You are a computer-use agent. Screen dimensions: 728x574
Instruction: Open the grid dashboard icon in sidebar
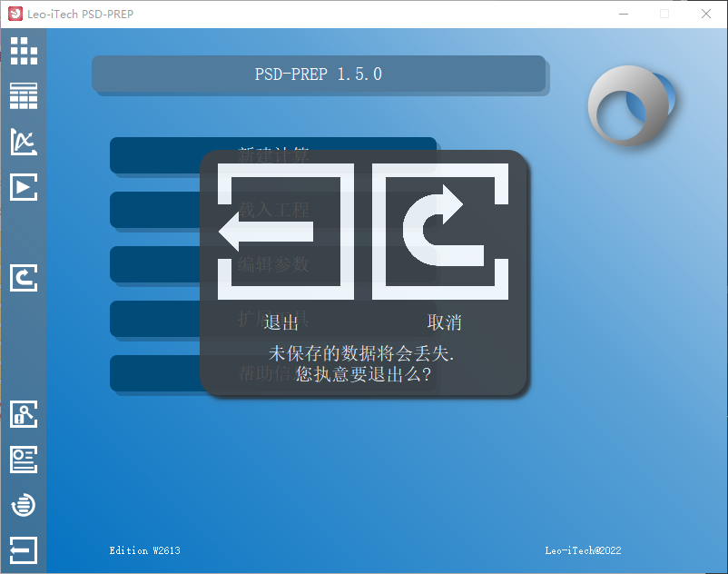(x=24, y=51)
